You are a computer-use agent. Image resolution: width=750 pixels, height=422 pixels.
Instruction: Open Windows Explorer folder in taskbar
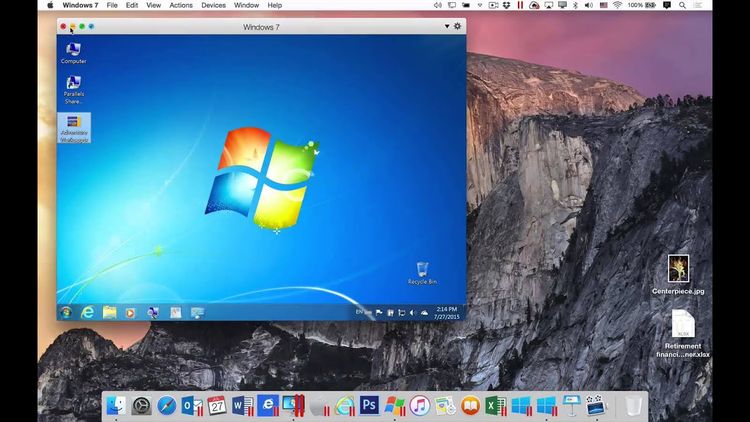tap(110, 312)
